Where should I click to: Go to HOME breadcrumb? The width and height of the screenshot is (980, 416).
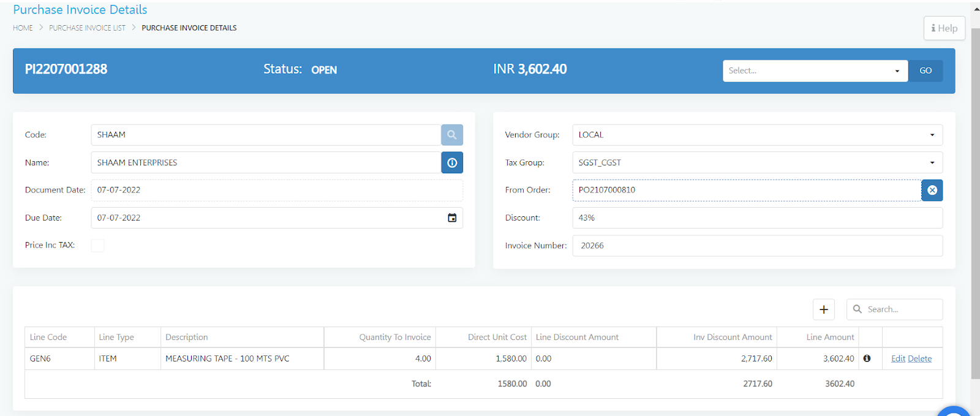[x=23, y=28]
